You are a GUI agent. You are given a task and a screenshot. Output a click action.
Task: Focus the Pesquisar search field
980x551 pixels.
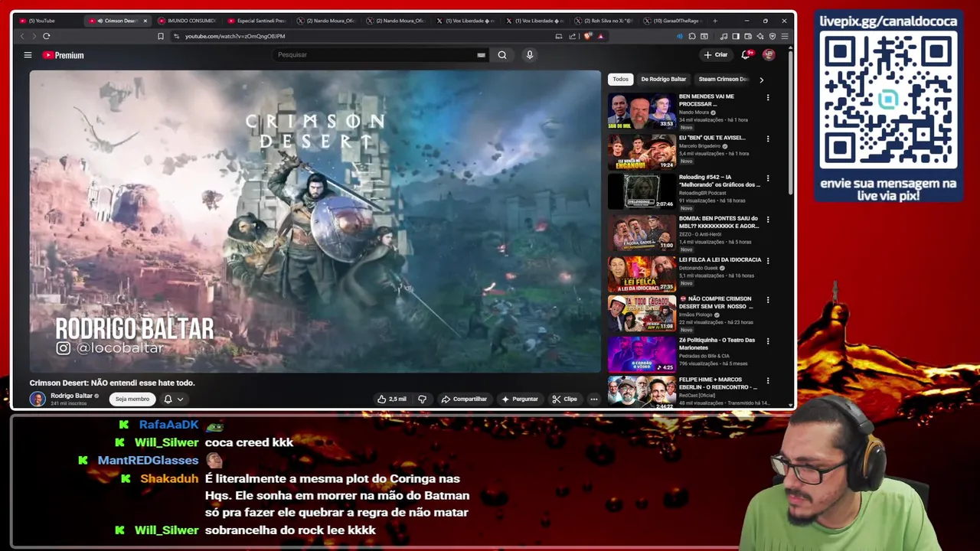tap(375, 55)
